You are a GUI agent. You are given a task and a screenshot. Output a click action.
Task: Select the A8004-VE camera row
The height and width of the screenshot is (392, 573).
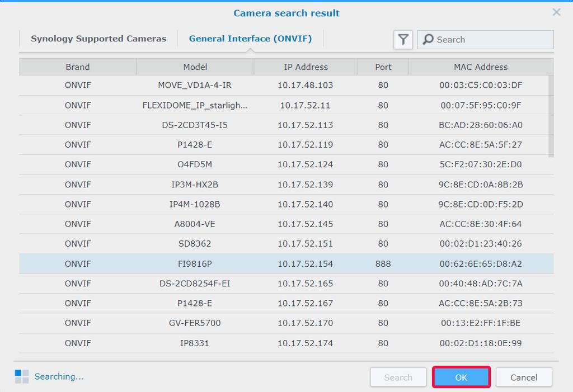click(286, 224)
